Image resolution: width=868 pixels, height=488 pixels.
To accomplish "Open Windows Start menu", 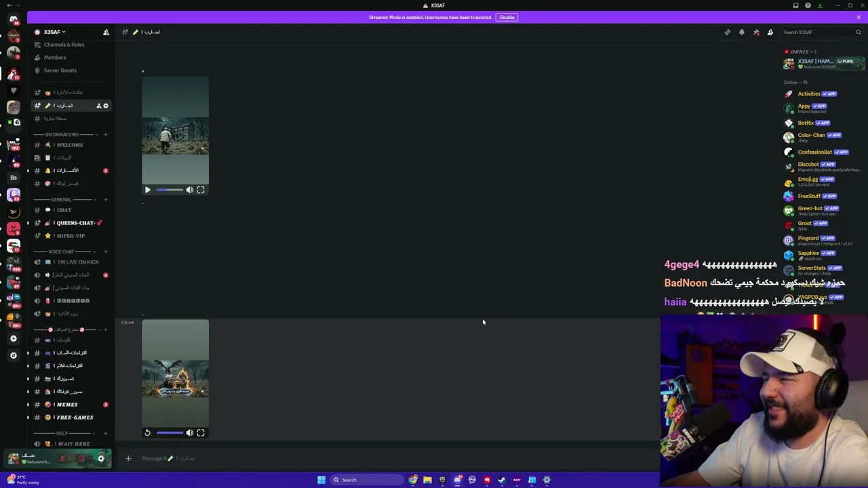I will 321,480.
